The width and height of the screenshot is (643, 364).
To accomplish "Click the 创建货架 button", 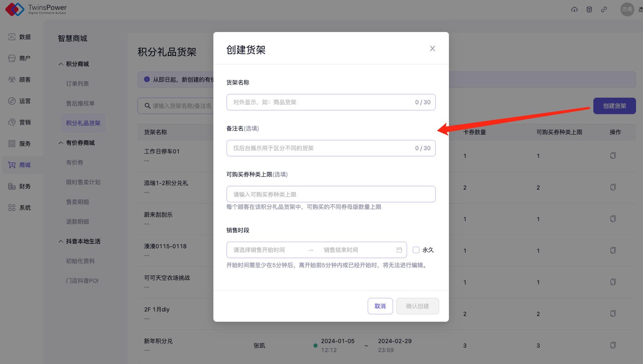I will click(614, 106).
